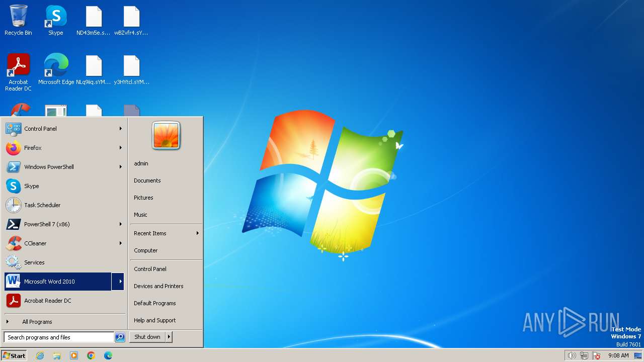The image size is (644, 362).
Task: Launch Microsoft Word 2010 from Start menu
Action: [x=57, y=282]
